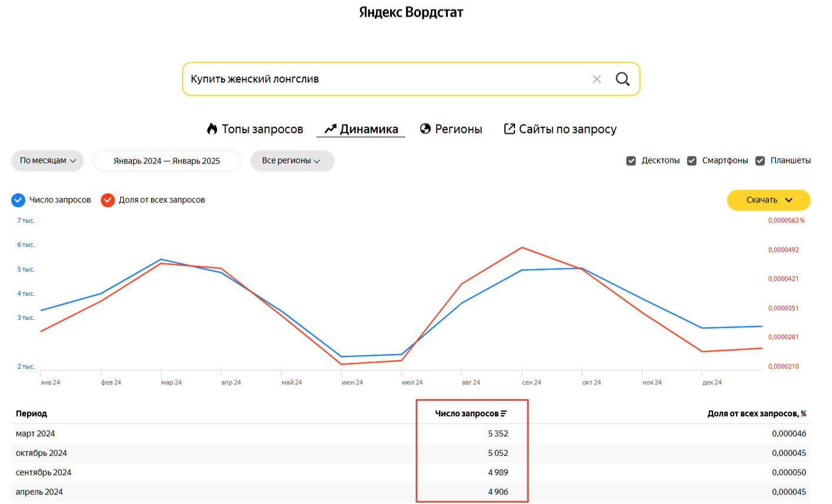Click the external link icon beside Сайты по запросу

510,129
